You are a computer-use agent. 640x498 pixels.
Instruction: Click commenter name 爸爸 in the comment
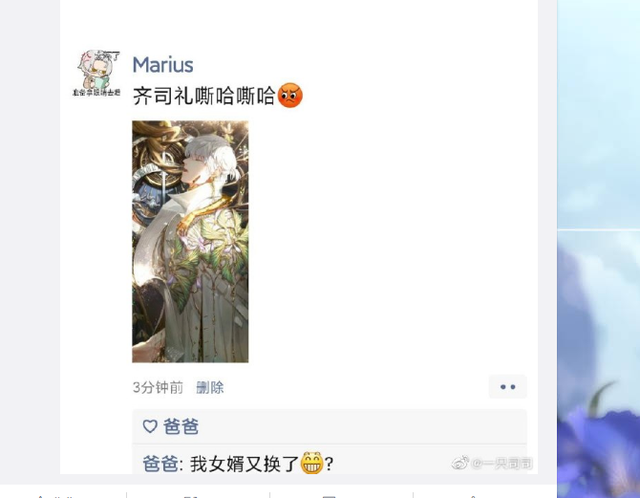tap(160, 464)
